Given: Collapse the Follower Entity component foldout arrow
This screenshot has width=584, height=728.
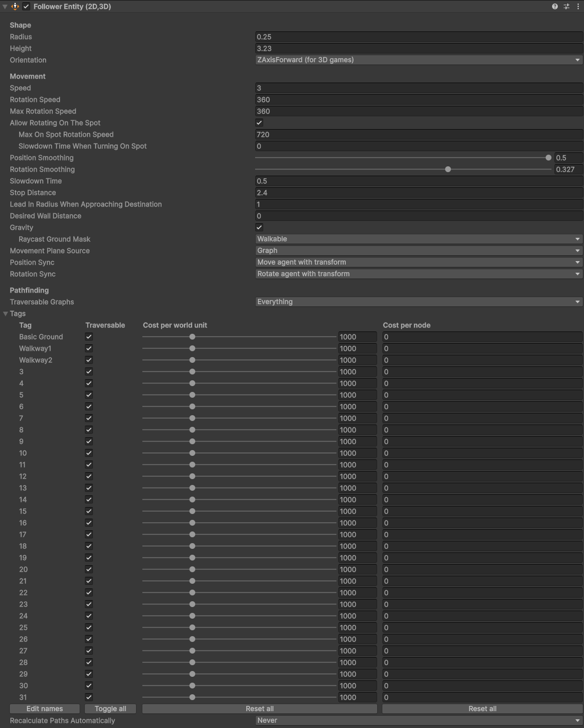Looking at the screenshot, I should (x=5, y=6).
